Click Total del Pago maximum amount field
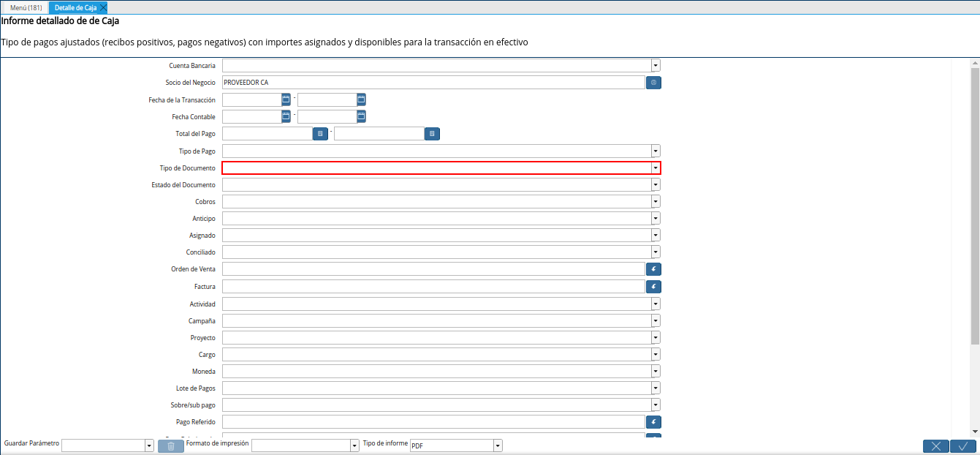The image size is (980, 455). coord(379,134)
